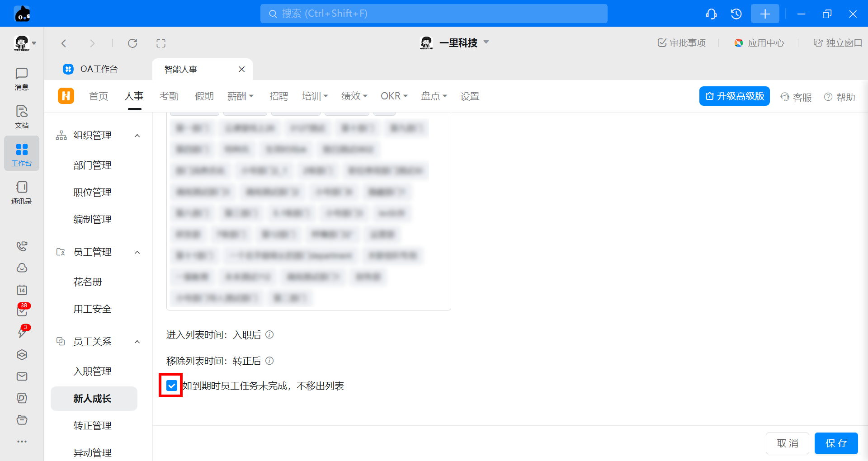
Task: Click info icon beside 入职后
Action: (x=269, y=334)
